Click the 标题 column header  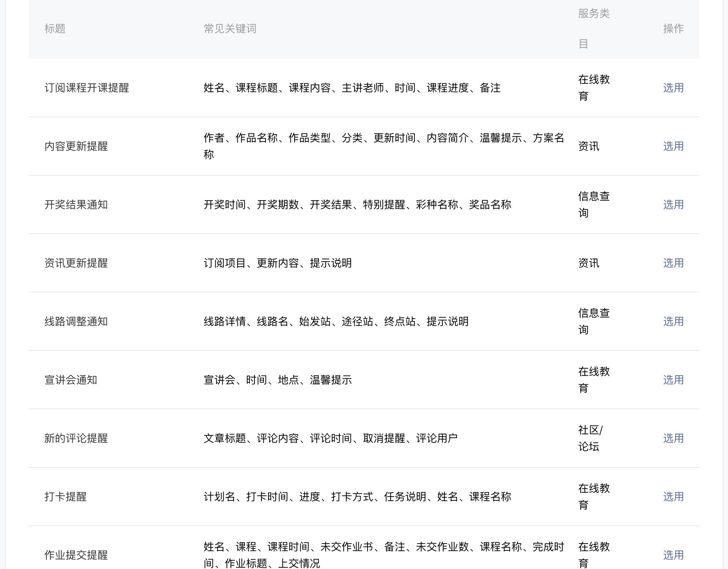(55, 28)
